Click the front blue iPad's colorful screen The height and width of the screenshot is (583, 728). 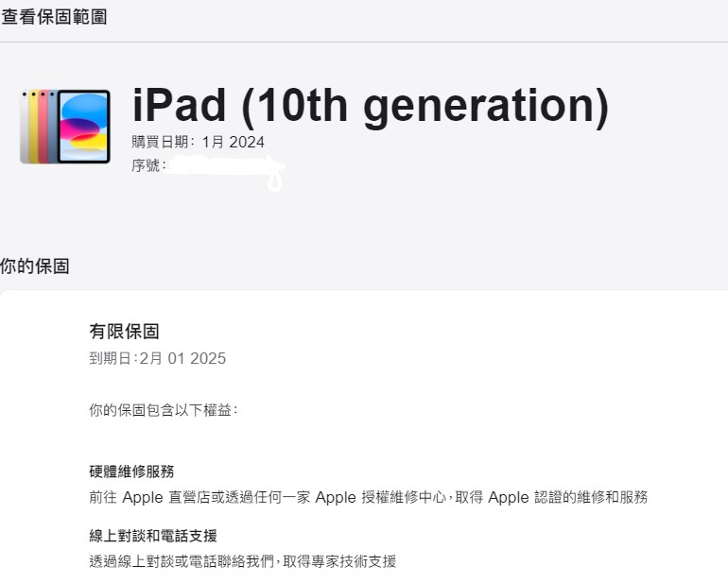[x=83, y=127]
